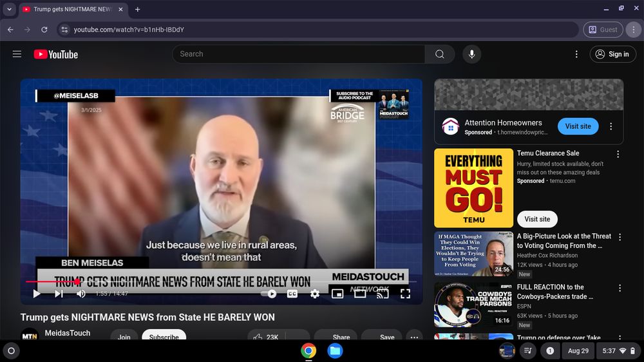Click the Sign in button
644x362 pixels.
[x=613, y=54]
